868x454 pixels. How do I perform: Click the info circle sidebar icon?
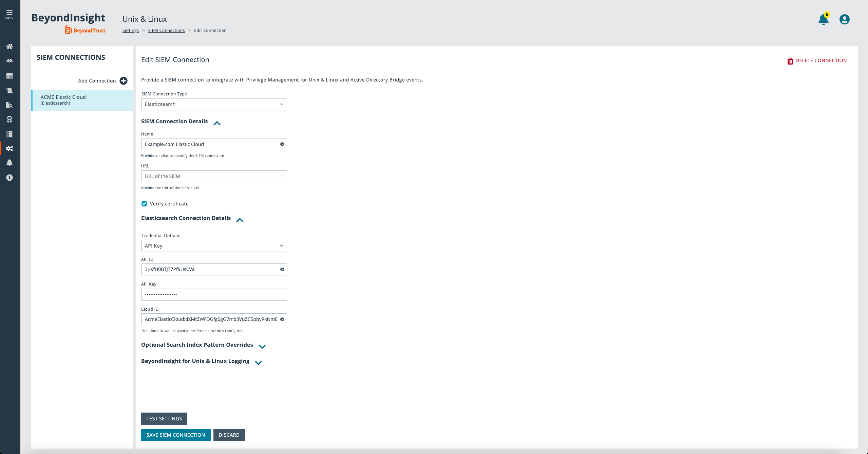click(10, 178)
